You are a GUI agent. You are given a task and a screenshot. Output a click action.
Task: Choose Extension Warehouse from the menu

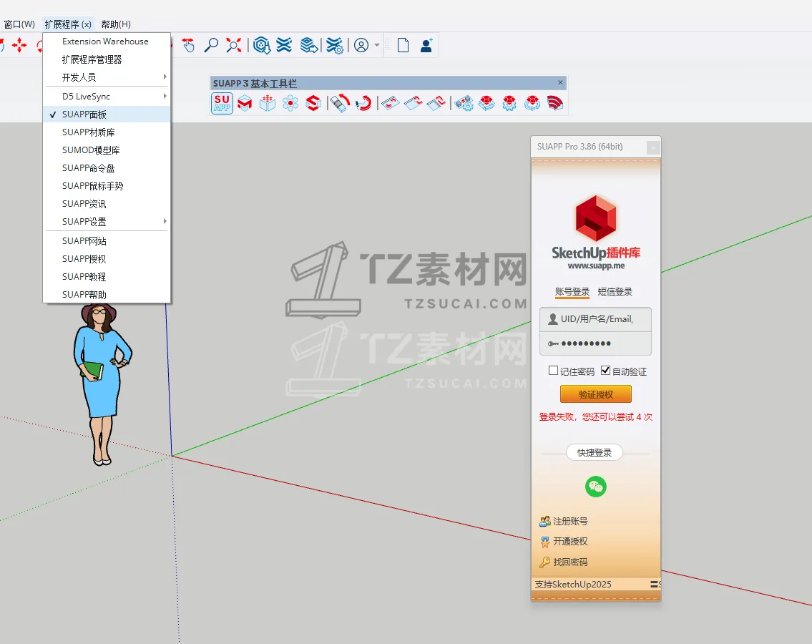click(x=107, y=42)
